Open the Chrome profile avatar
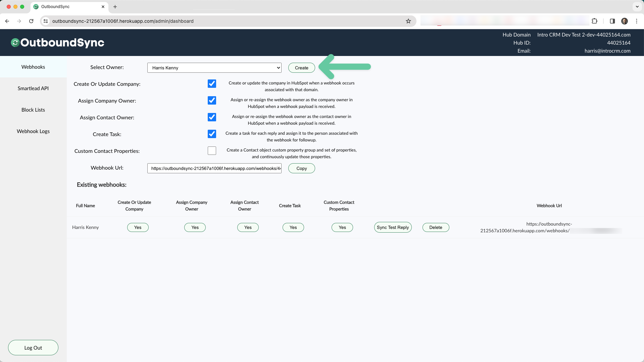 (625, 21)
